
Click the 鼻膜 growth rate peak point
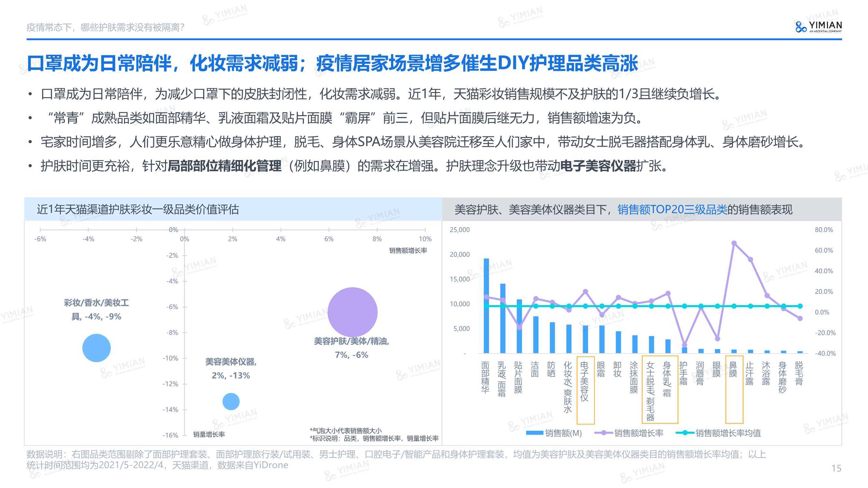[734, 243]
